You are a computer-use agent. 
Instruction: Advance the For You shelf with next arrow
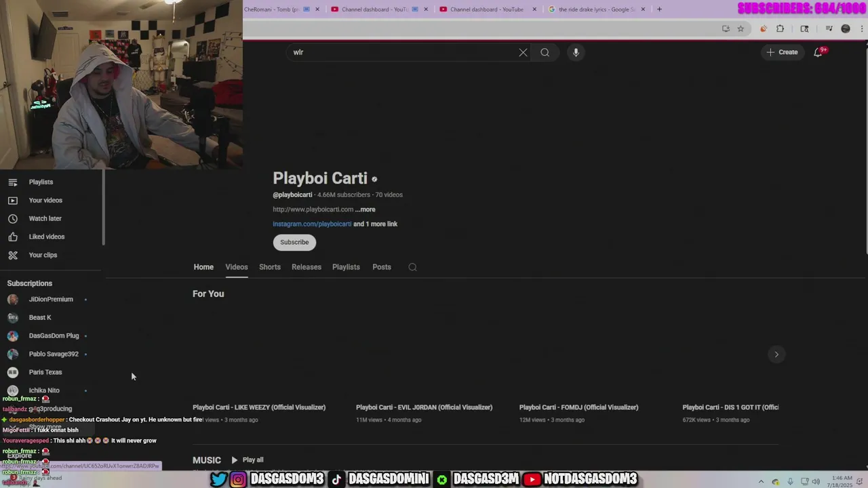(x=776, y=354)
